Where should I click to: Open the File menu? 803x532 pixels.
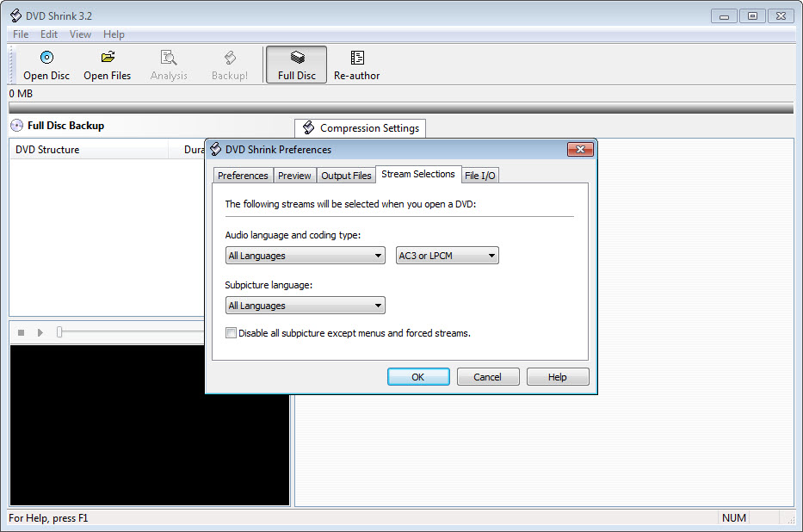(x=21, y=34)
